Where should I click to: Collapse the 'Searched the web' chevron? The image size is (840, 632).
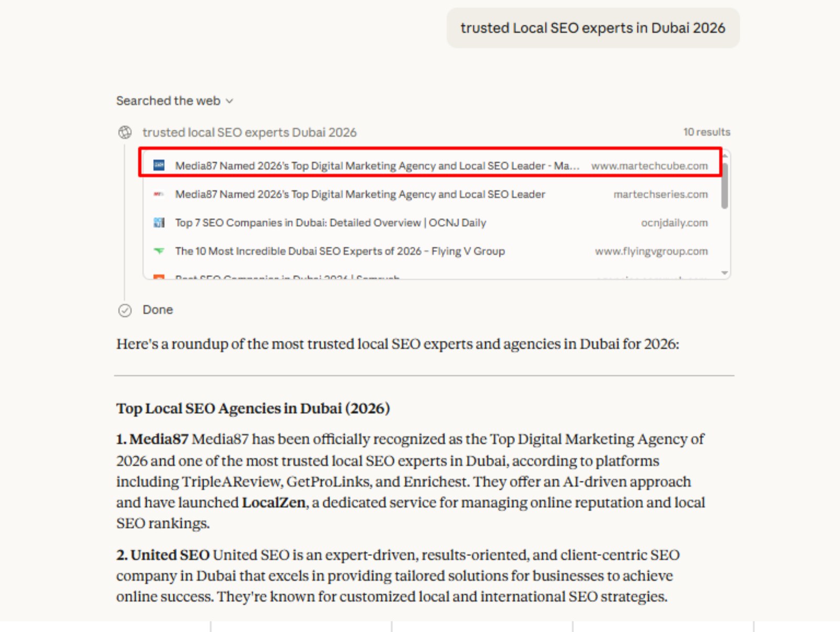(x=229, y=101)
